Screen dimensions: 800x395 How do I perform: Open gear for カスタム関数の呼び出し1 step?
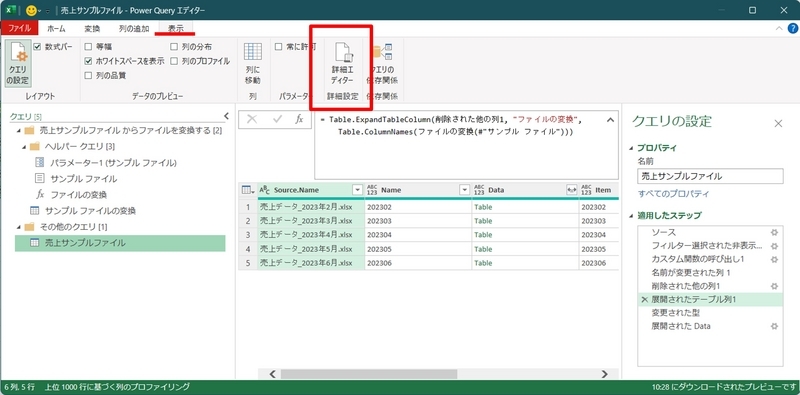[774, 259]
